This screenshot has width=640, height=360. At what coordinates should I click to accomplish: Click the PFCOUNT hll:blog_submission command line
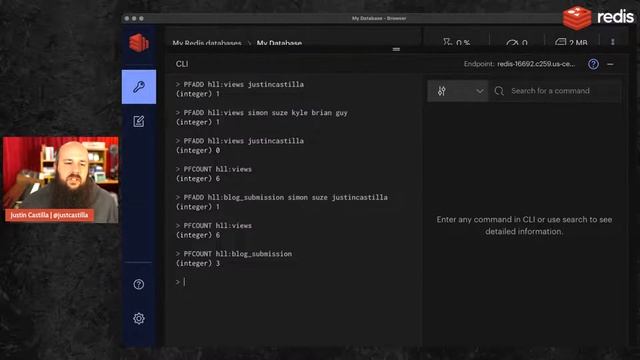234,254
